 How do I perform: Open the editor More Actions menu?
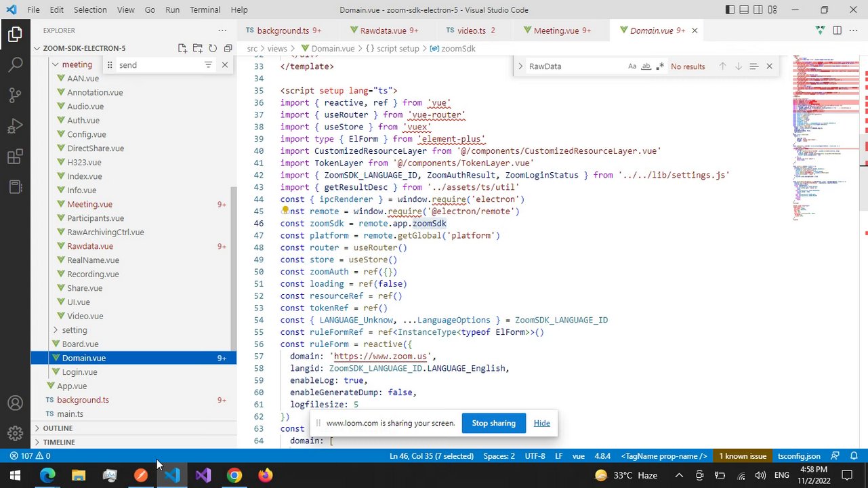854,30
